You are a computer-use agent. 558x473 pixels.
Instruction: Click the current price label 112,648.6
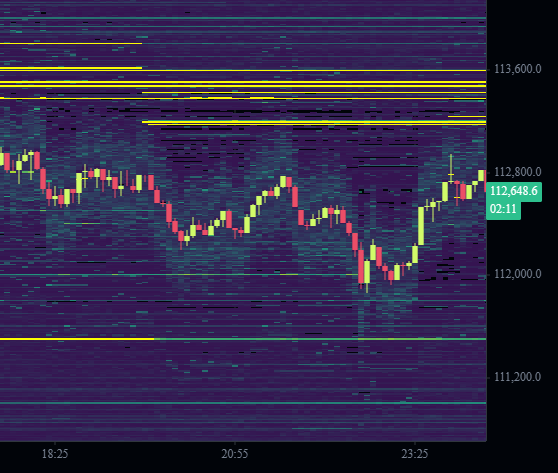tap(514, 191)
